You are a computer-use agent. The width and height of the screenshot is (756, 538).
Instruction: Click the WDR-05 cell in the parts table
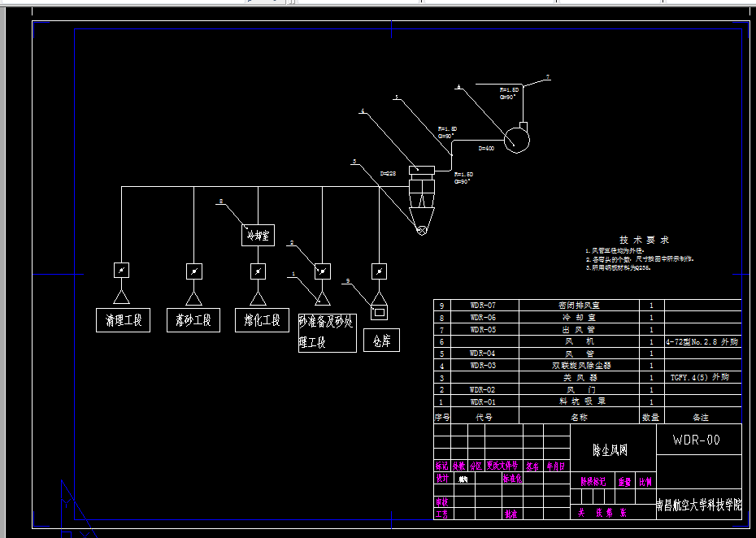click(483, 330)
